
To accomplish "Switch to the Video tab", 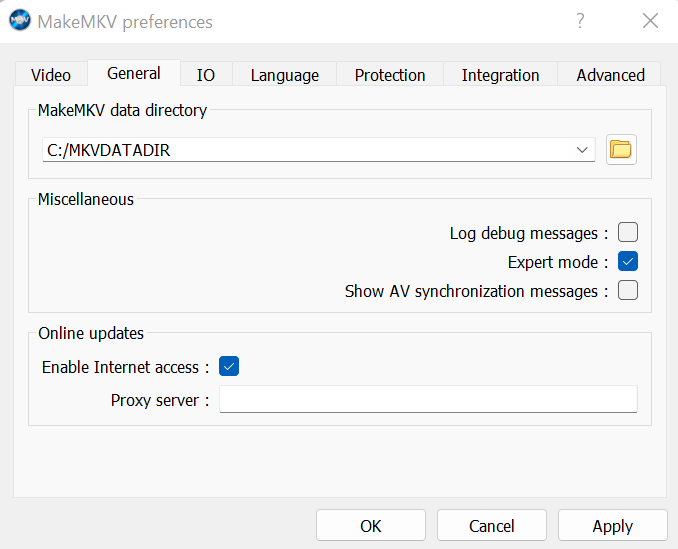I will click(x=51, y=75).
